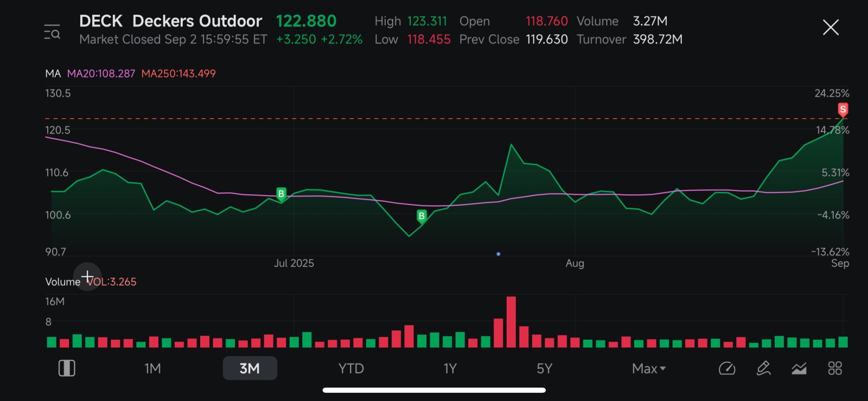
Task: Switch to the 1M time range
Action: pyautogui.click(x=152, y=368)
